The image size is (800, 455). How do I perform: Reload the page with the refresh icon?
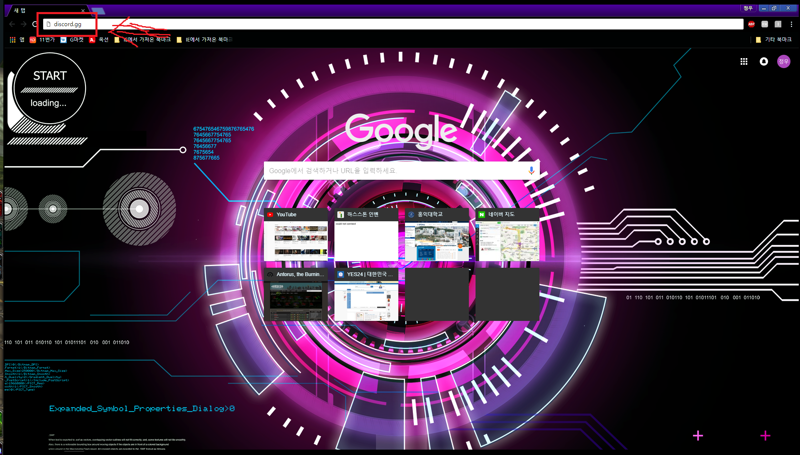point(34,24)
